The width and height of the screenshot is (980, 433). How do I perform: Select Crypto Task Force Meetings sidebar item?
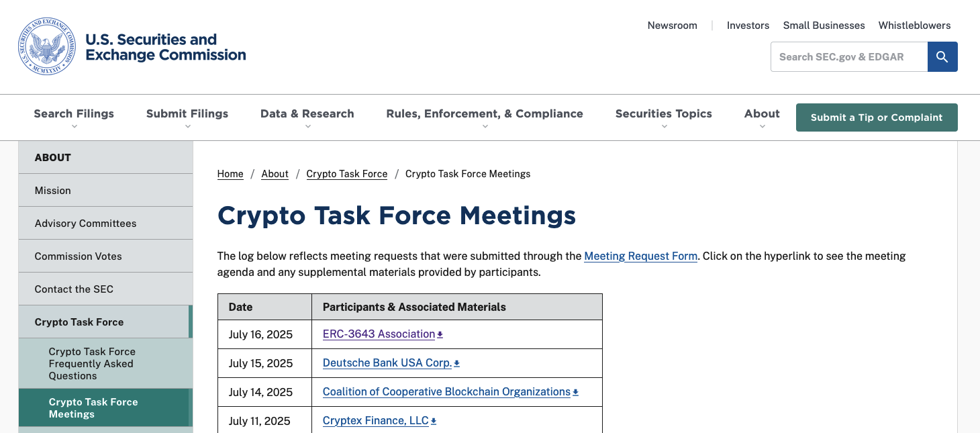tap(105, 408)
